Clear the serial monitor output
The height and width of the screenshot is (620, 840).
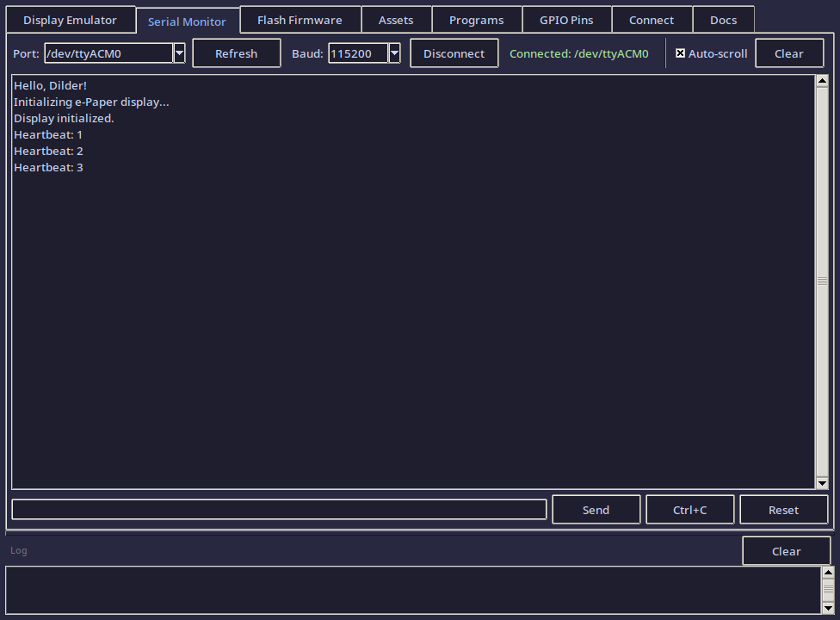click(x=788, y=53)
